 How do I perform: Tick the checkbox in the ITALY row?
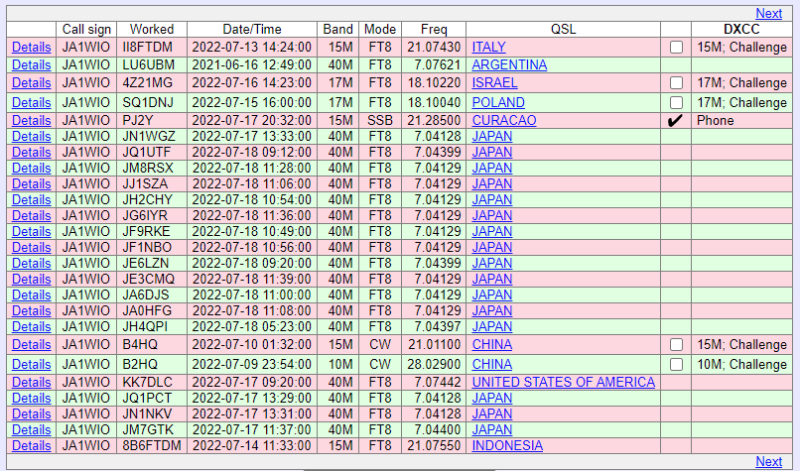677,47
